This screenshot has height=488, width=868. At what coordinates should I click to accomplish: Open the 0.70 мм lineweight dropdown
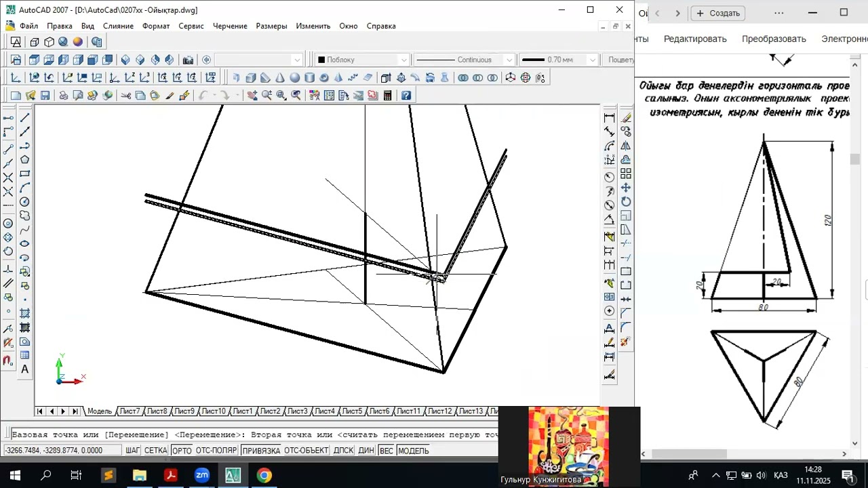pyautogui.click(x=558, y=60)
